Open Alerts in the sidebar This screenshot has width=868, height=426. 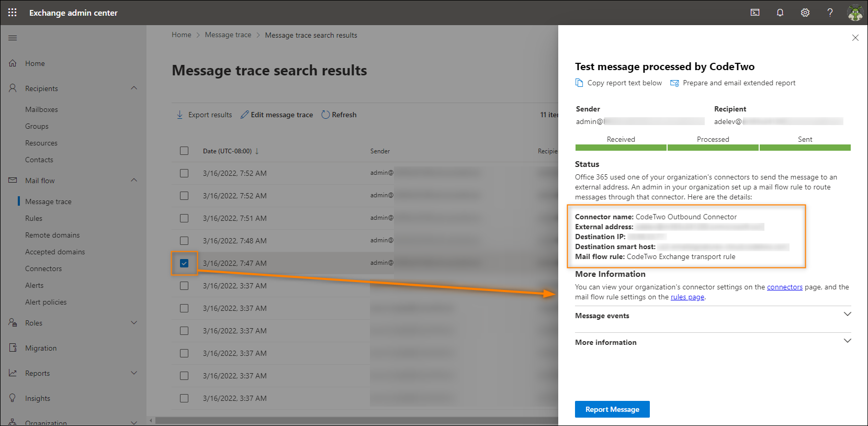35,285
